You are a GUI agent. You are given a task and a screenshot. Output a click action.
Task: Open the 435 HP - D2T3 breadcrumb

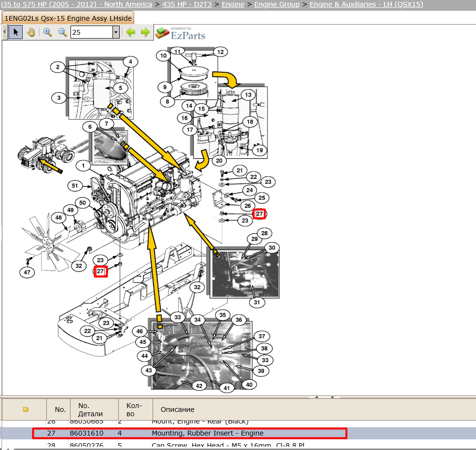[x=187, y=4]
